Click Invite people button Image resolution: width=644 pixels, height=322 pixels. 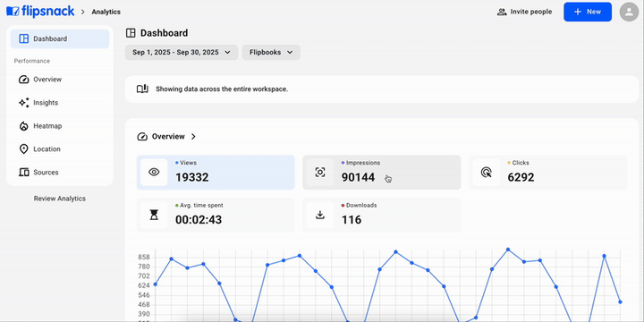tap(524, 12)
